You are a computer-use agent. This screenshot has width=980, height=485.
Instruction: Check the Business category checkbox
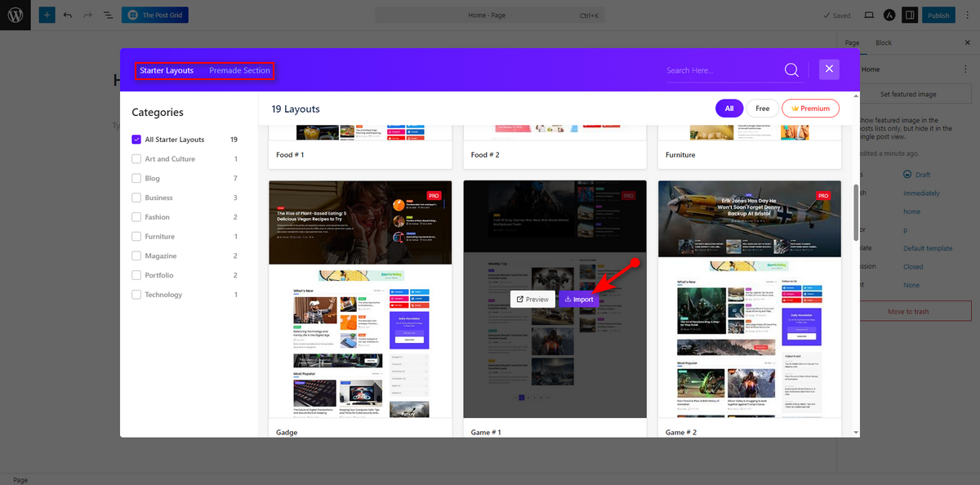point(136,198)
